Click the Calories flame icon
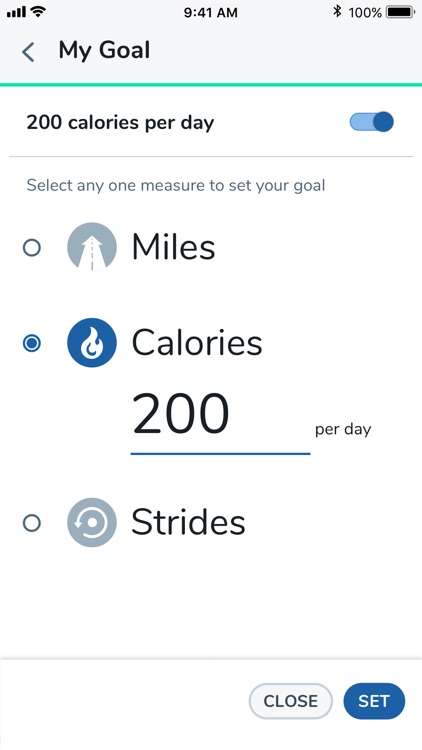 click(x=92, y=342)
